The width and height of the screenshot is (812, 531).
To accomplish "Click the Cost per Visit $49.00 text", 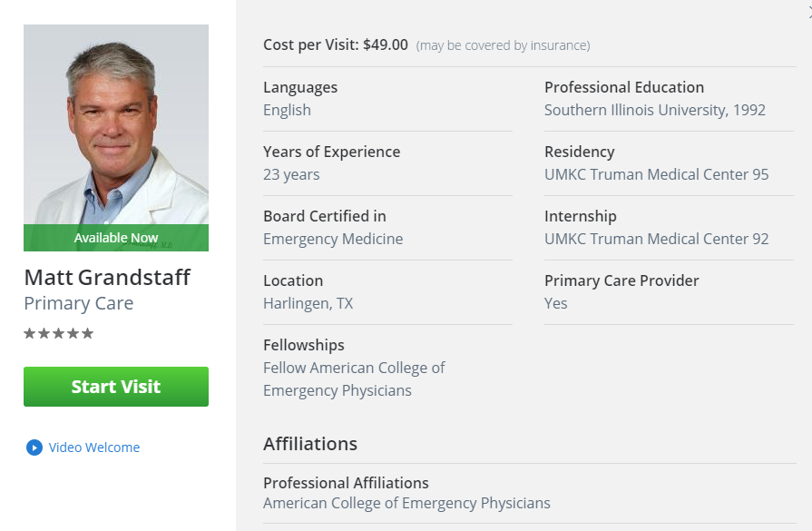I will pyautogui.click(x=336, y=45).
